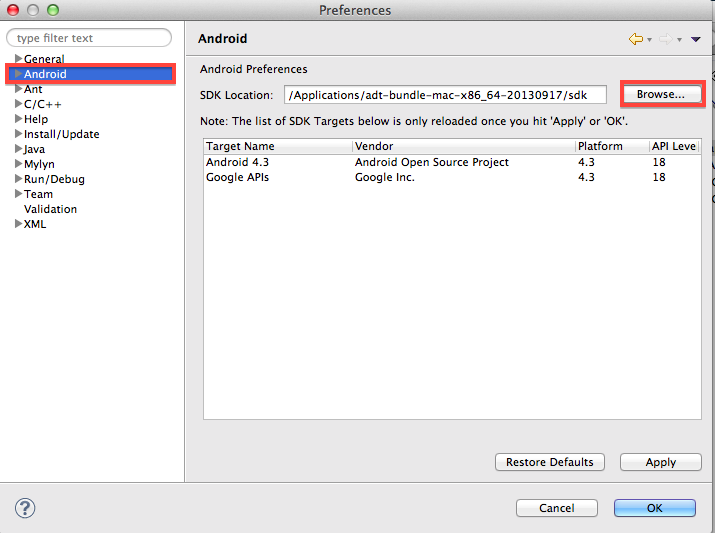Image resolution: width=715 pixels, height=533 pixels.
Task: Expand the General tree node
Action: 19,58
